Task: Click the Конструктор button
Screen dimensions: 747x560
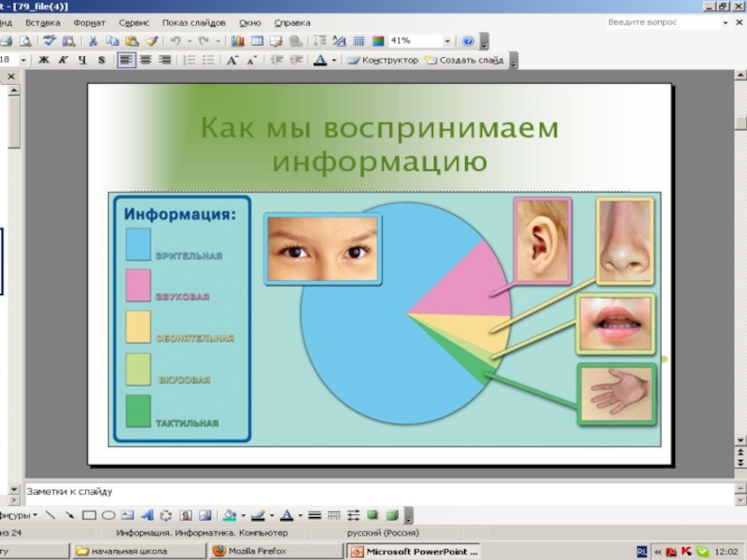Action: (x=383, y=60)
